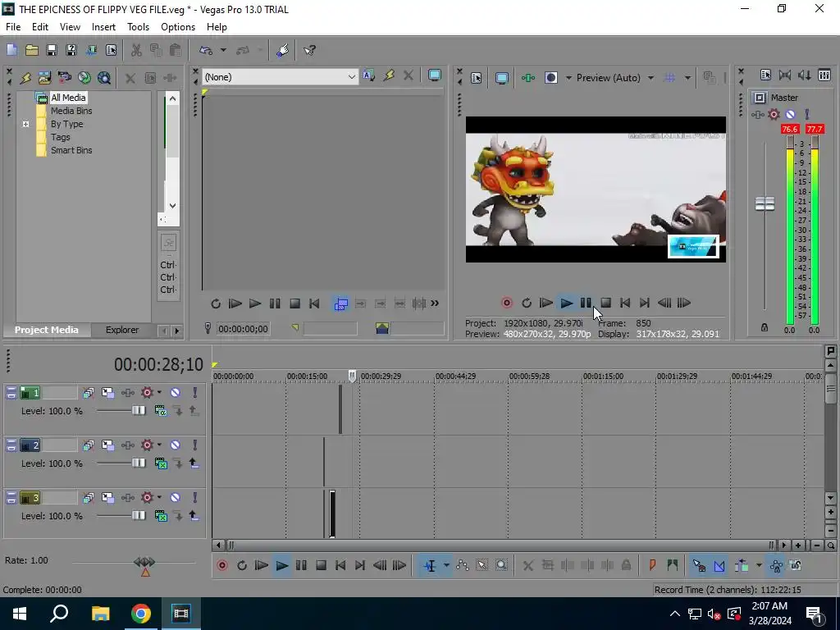Mute track 3 video
840x630 pixels.
(x=176, y=498)
